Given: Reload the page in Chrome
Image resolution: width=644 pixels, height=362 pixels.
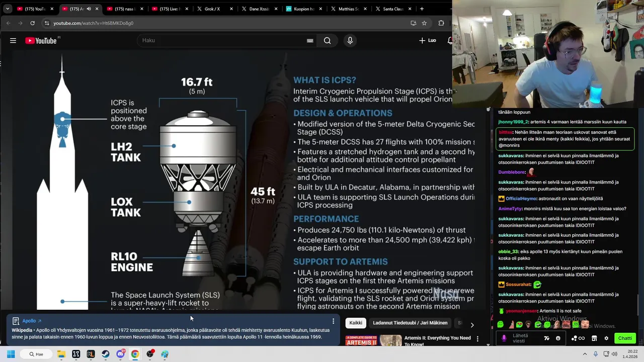Looking at the screenshot, I should (33, 23).
